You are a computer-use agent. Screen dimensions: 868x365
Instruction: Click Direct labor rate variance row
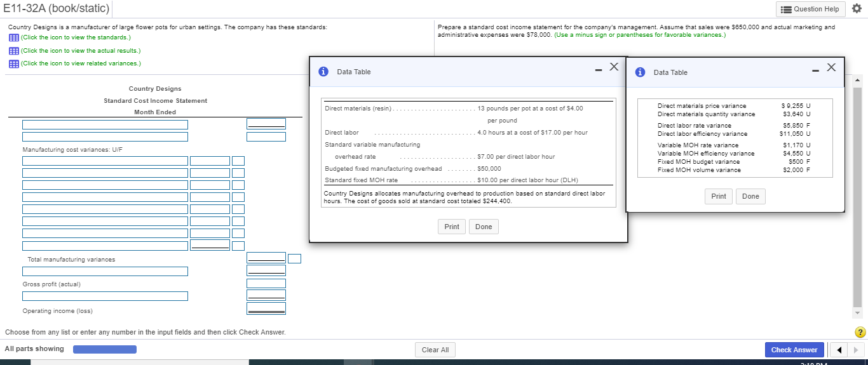734,126
